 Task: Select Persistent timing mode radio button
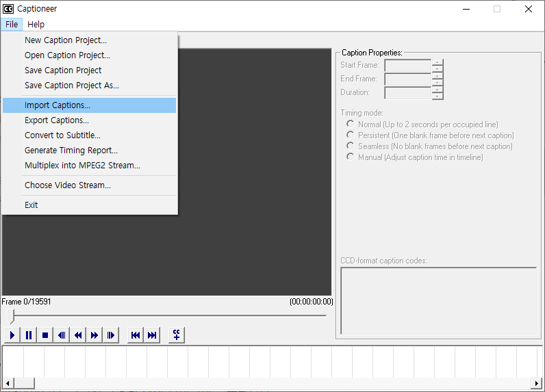351,135
